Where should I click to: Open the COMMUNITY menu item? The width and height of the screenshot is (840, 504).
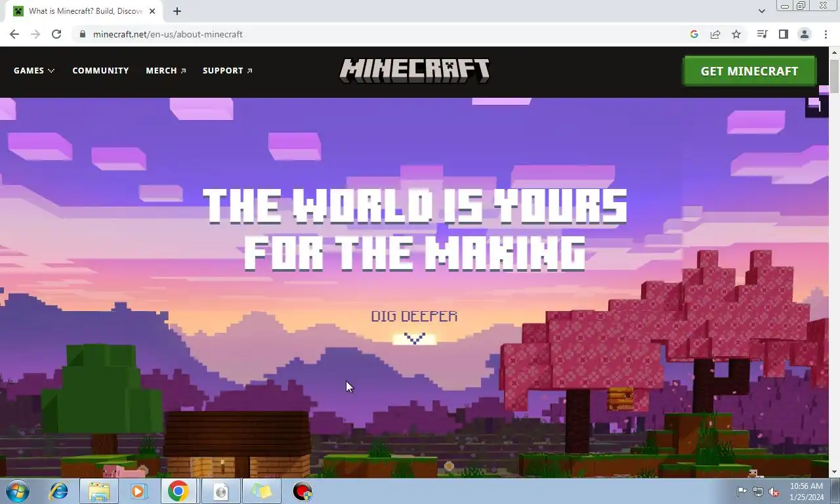pos(100,70)
